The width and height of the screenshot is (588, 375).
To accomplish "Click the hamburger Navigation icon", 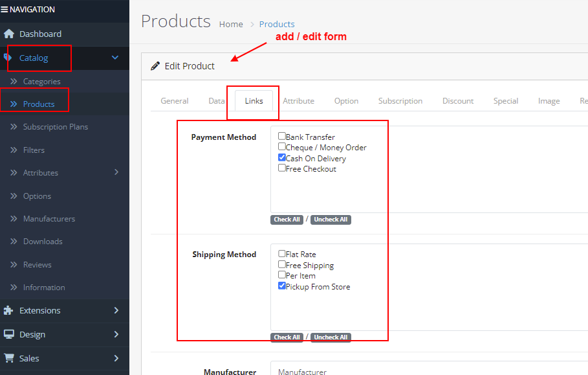I will 4,9.
